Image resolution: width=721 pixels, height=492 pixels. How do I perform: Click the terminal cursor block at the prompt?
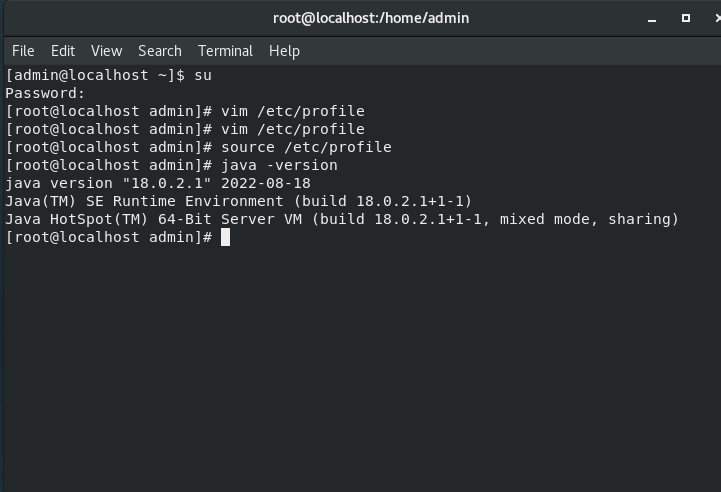(226, 237)
